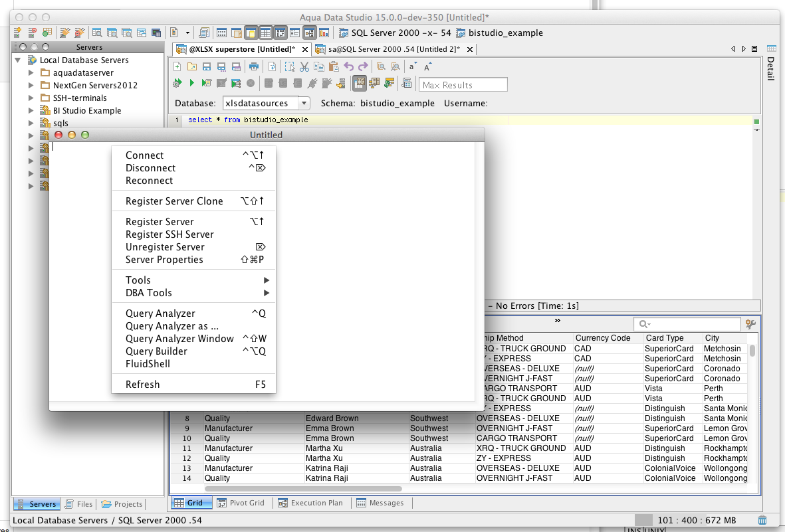Viewport: 785px width, 532px height.
Task: Click the Undo arrow icon
Action: (348, 66)
